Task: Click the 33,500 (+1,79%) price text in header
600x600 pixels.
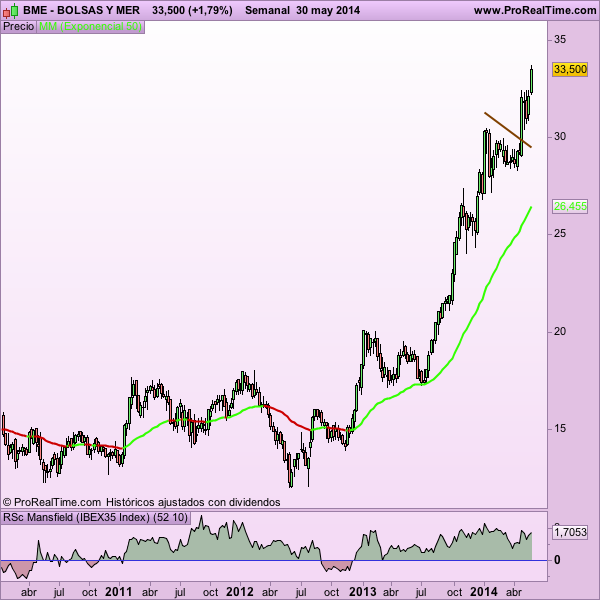Action: (x=192, y=10)
